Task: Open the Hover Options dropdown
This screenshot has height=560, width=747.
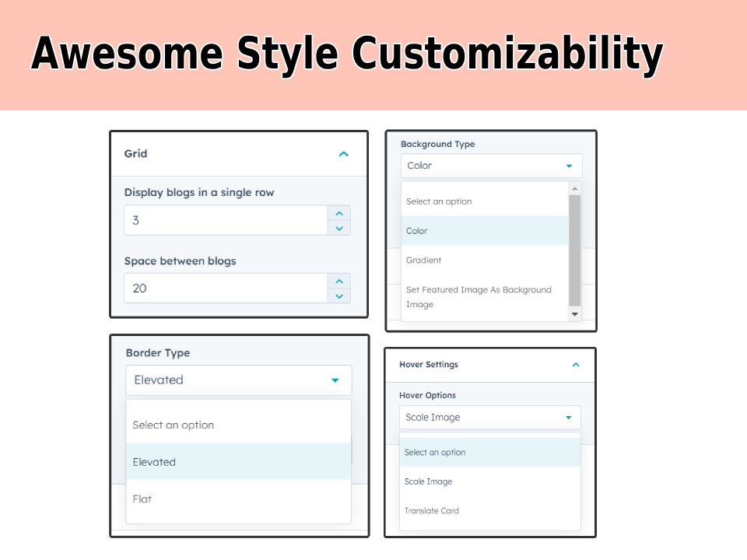Action: click(489, 418)
